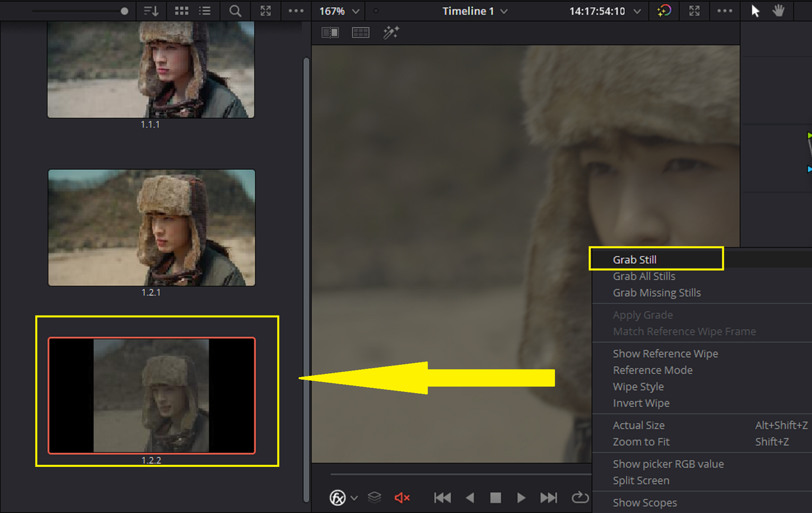This screenshot has width=812, height=513.
Task: Select gallery still 1.2.2 thumbnail
Action: [x=151, y=396]
